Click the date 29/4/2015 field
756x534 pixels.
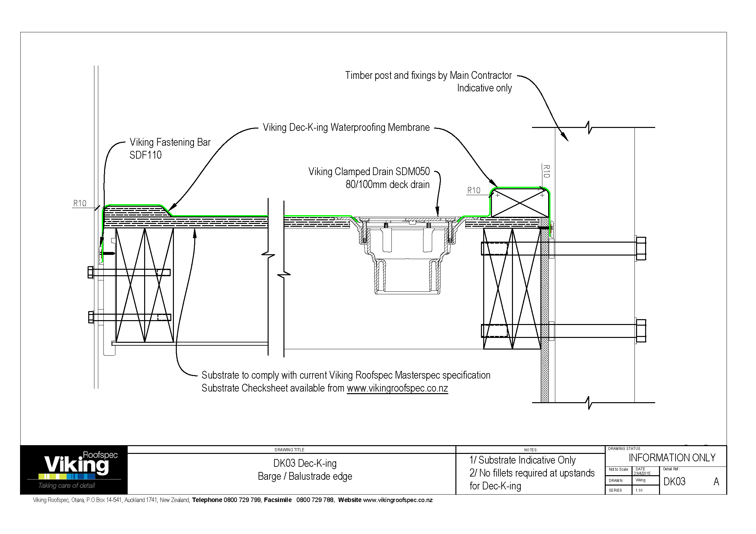click(x=642, y=473)
